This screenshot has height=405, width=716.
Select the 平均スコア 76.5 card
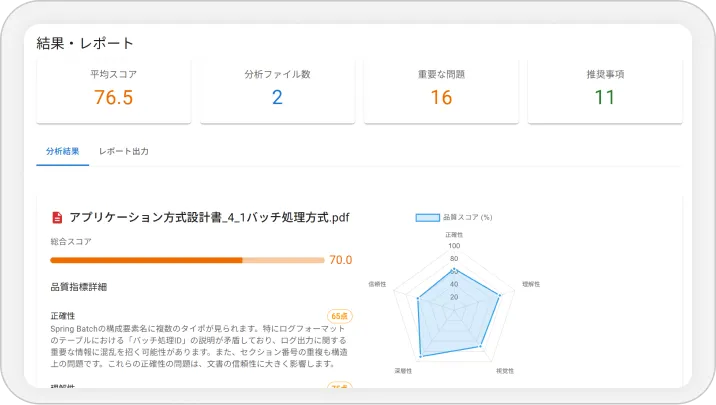tap(114, 91)
